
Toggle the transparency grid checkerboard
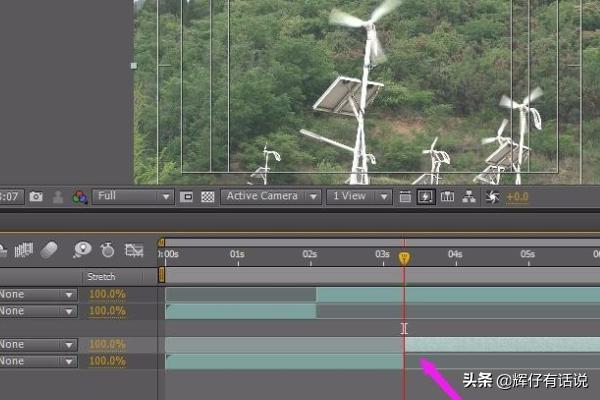208,197
